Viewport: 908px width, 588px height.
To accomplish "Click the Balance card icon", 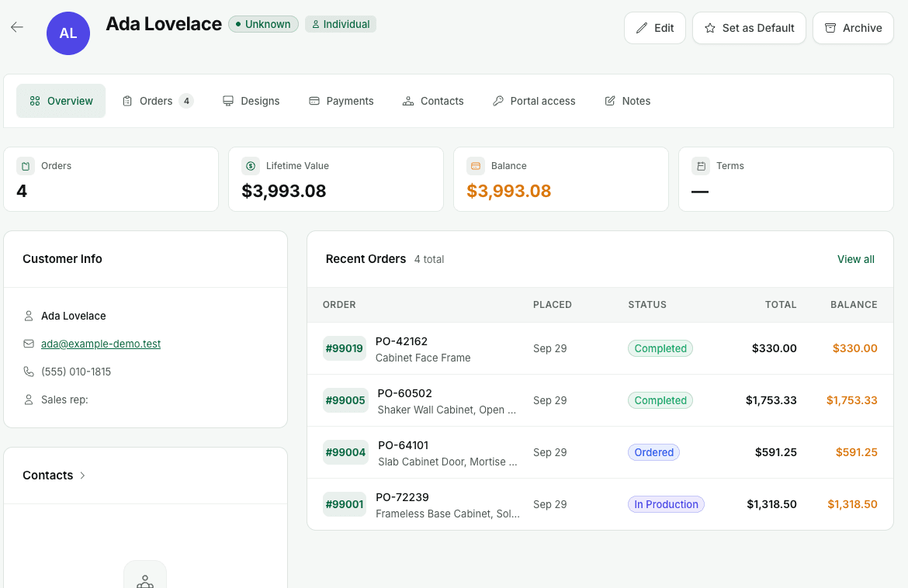I will (476, 166).
